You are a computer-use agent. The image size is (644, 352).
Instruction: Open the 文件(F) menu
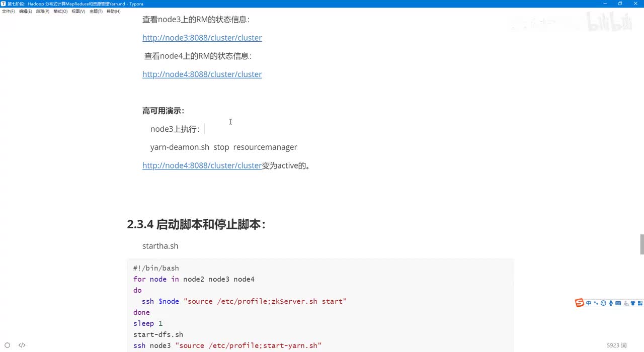(9, 11)
